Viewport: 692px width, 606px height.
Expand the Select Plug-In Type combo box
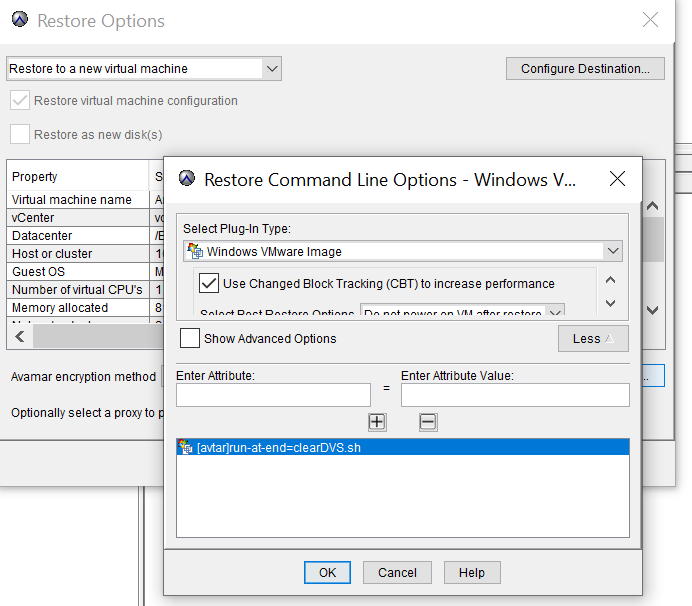point(613,251)
